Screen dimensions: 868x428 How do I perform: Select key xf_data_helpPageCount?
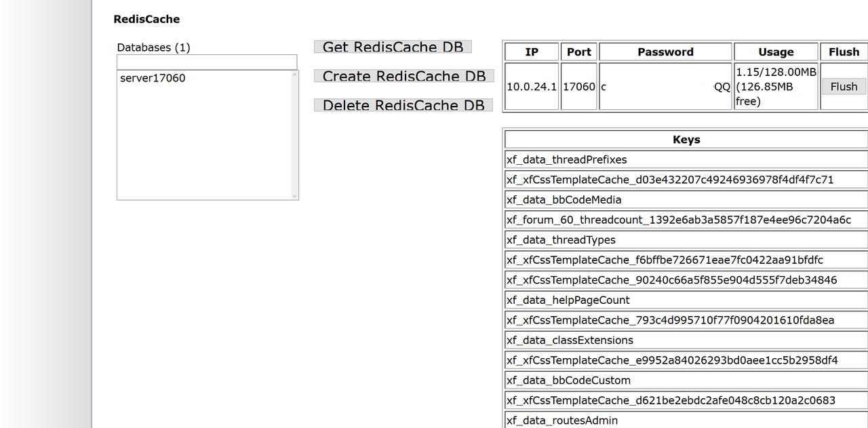tap(686, 300)
